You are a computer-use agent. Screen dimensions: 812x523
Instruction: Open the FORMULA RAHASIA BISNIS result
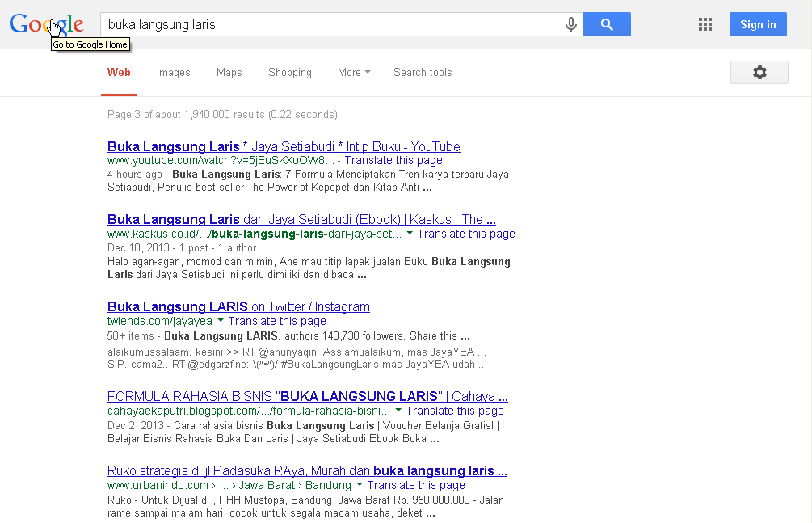point(308,397)
